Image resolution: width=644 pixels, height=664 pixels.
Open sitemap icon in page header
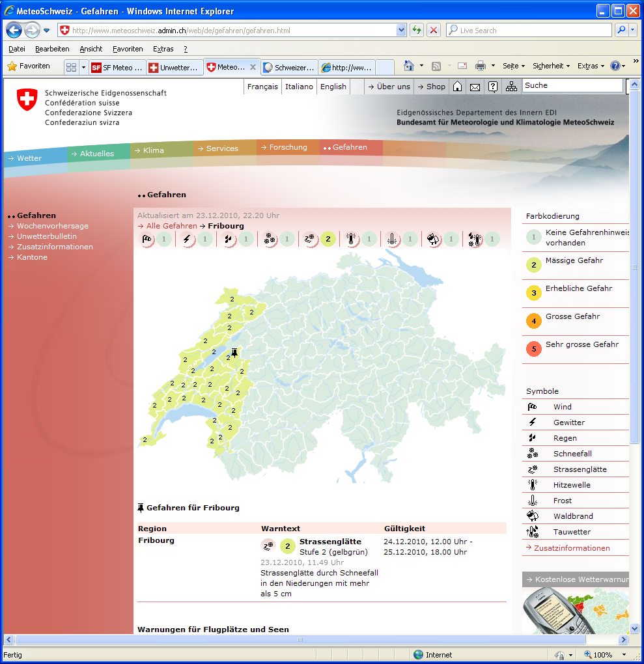pyautogui.click(x=511, y=87)
